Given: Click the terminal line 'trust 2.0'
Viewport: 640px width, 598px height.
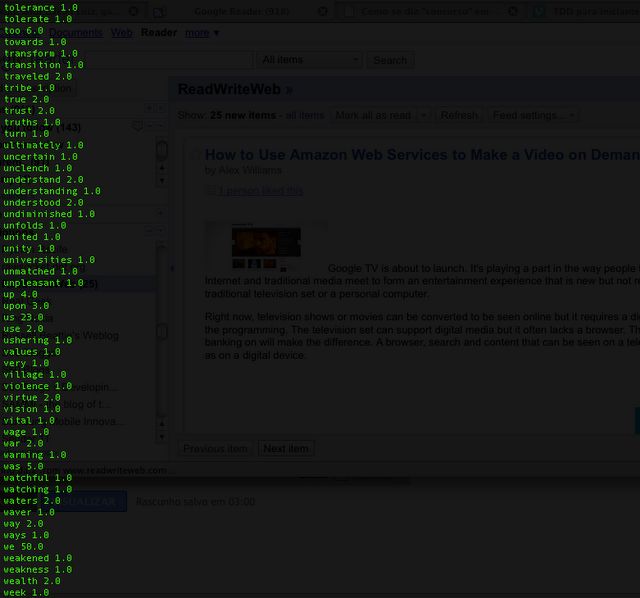Looking at the screenshot, I should pyautogui.click(x=29, y=111).
